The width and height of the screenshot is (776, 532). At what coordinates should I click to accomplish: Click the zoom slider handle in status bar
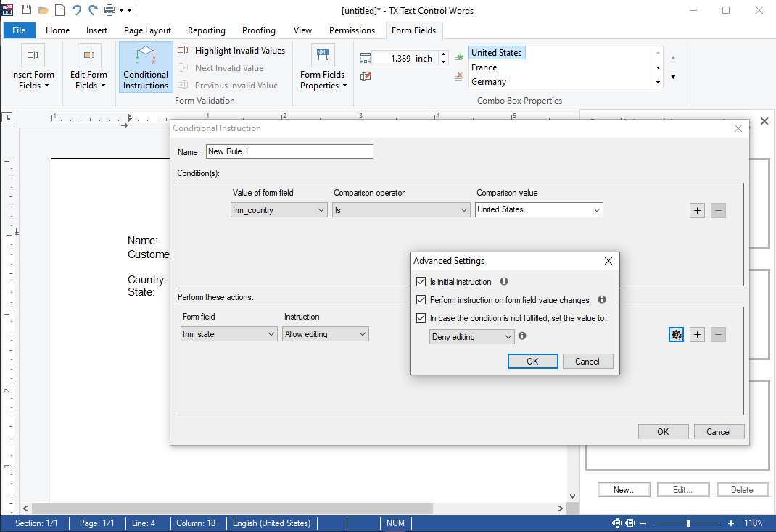pos(688,523)
